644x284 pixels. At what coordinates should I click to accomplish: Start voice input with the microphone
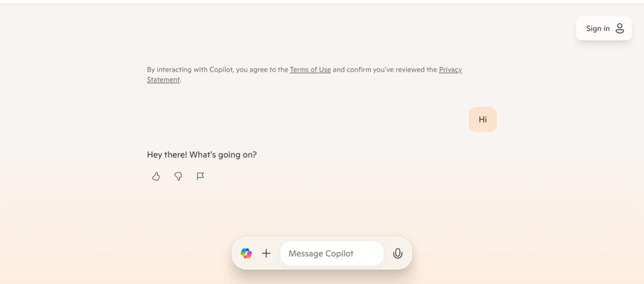point(397,253)
